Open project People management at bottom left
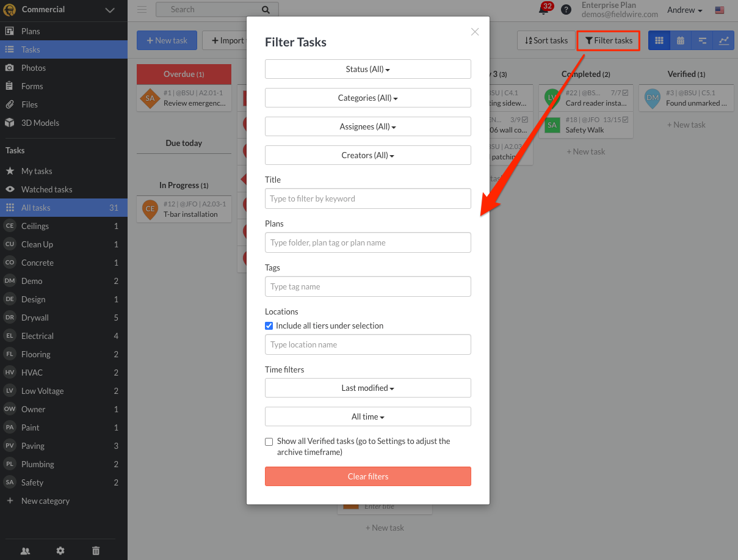Image resolution: width=738 pixels, height=560 pixels. 25,550
